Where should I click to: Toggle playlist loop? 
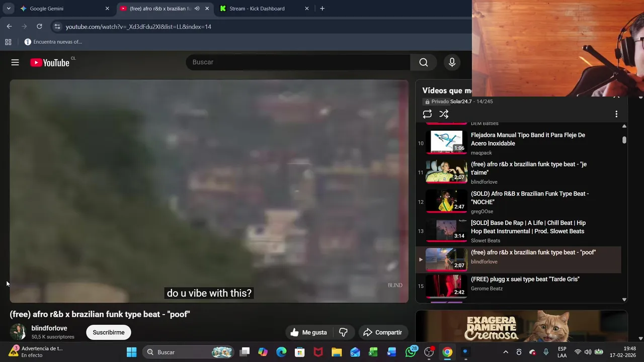427,114
